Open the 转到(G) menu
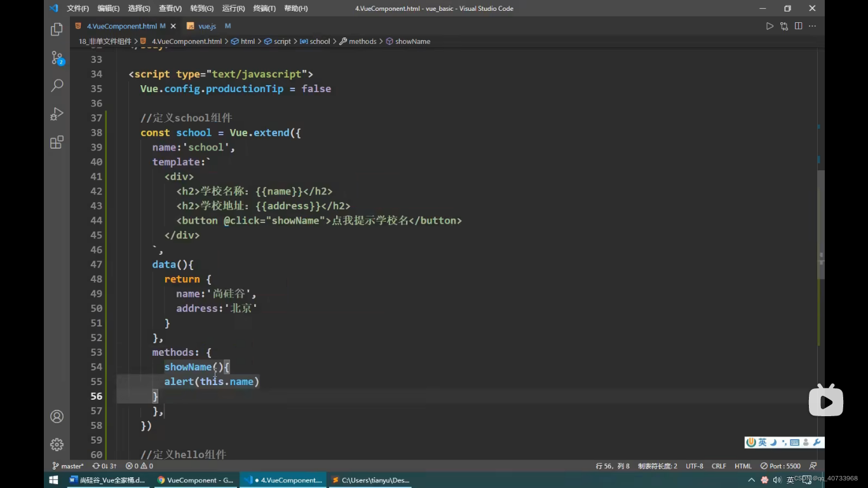 202,8
